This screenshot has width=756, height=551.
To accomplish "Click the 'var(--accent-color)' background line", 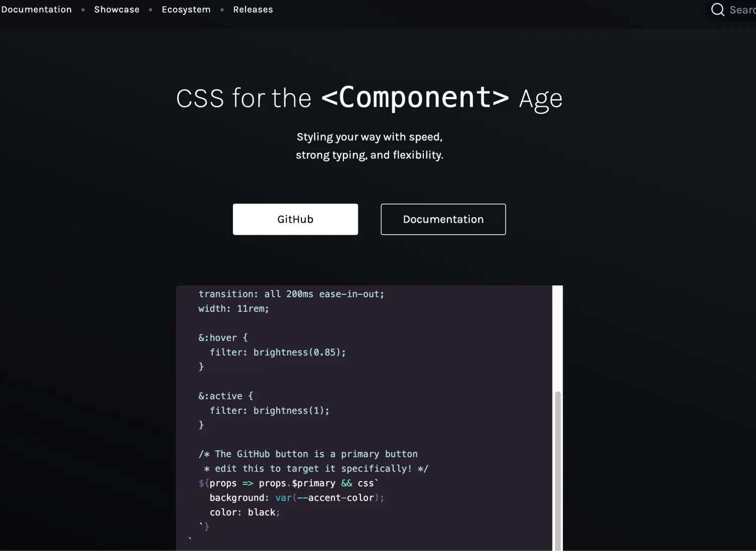I will [x=296, y=498].
